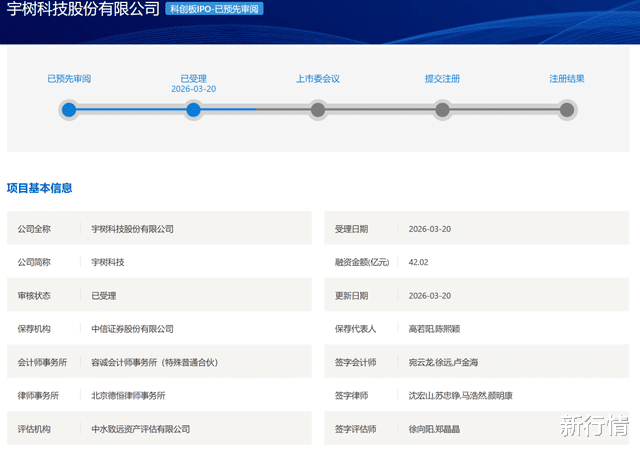The image size is (640, 452).
Task: Click the 公司全称 field label
Action: point(34,229)
